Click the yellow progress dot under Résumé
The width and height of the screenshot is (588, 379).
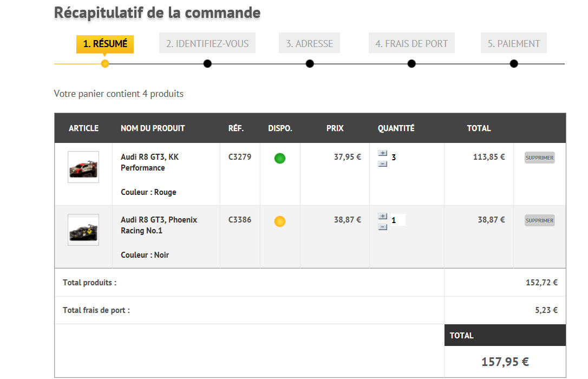pos(105,64)
